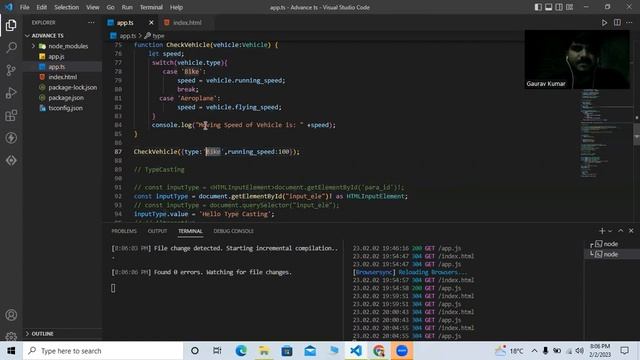Show hidden system tray icons chevron
This screenshot has width=640, height=360.
pyautogui.click(x=534, y=351)
